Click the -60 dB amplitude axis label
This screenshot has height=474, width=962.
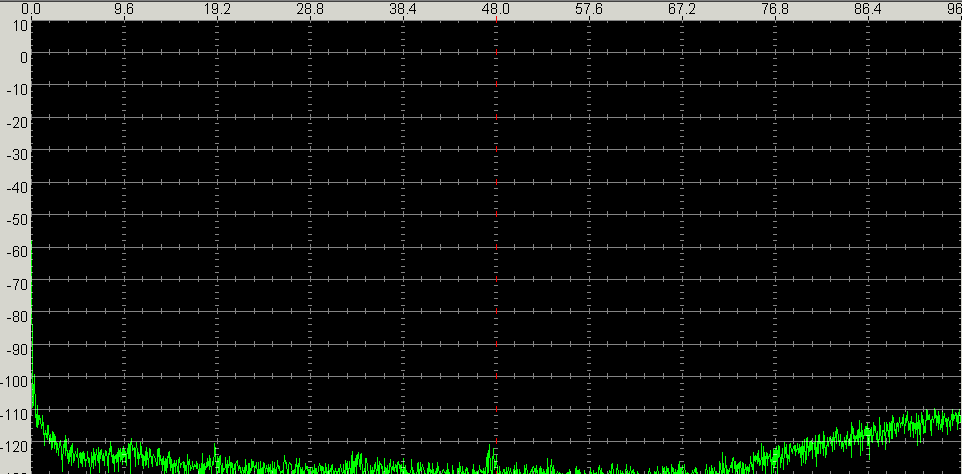click(x=17, y=254)
